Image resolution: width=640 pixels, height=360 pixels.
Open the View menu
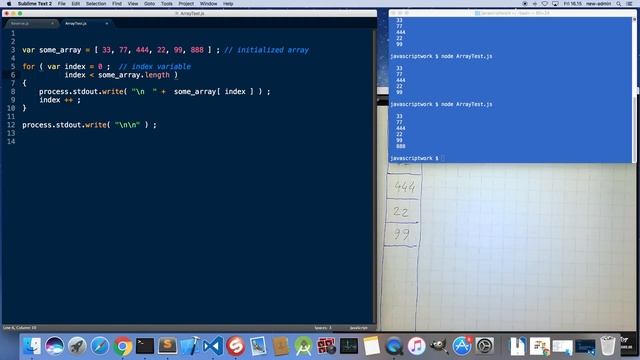tap(133, 4)
